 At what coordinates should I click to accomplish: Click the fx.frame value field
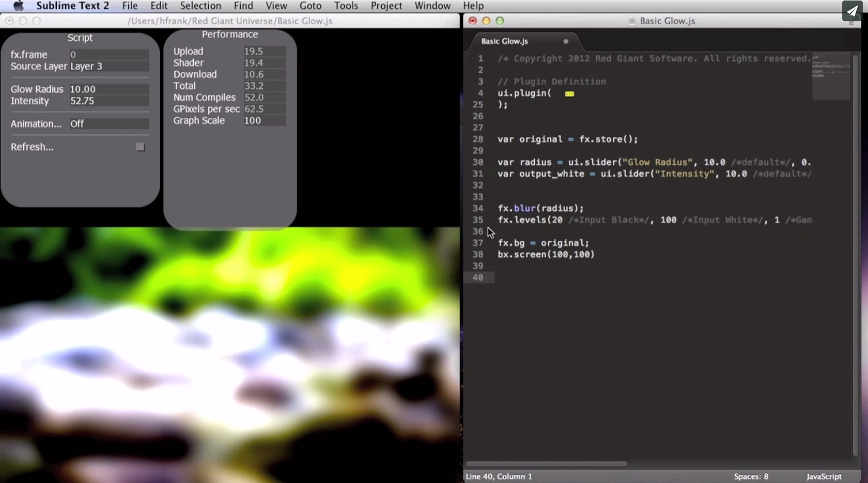(x=109, y=55)
